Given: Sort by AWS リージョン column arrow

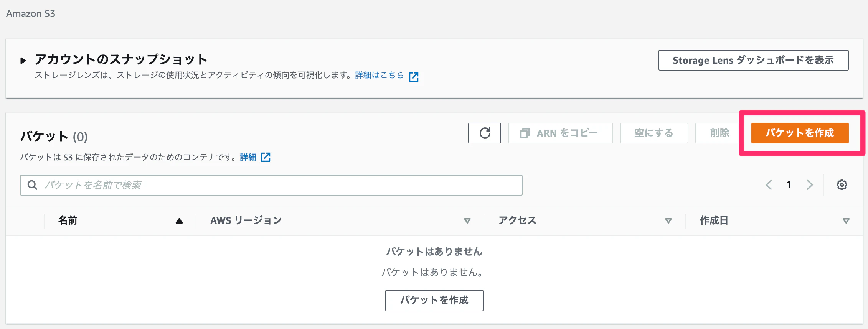Looking at the screenshot, I should pyautogui.click(x=467, y=221).
